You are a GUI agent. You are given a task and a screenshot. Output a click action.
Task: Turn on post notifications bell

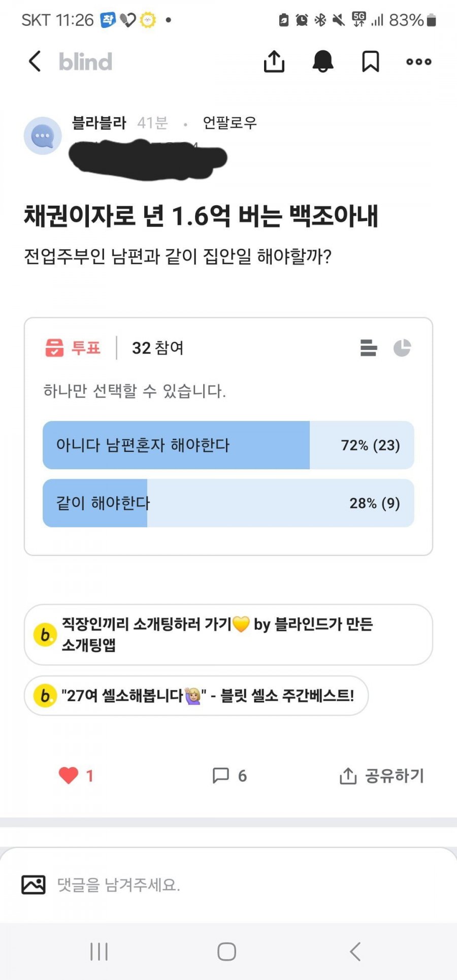click(322, 61)
